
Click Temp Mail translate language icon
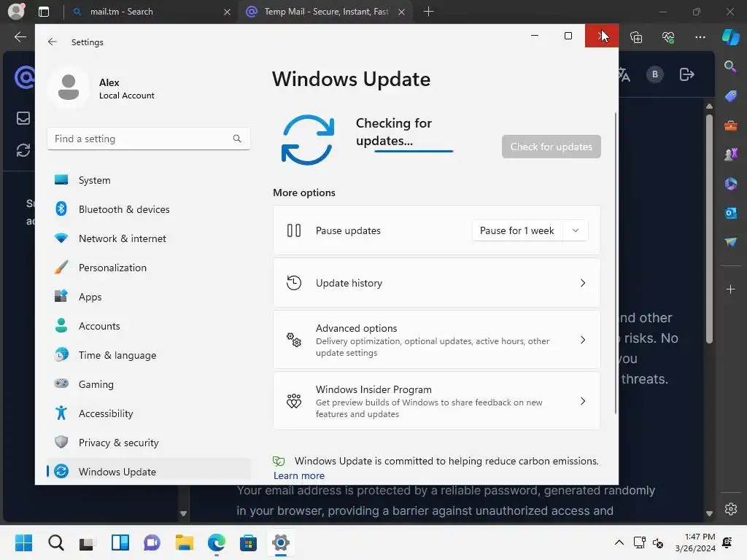624,75
